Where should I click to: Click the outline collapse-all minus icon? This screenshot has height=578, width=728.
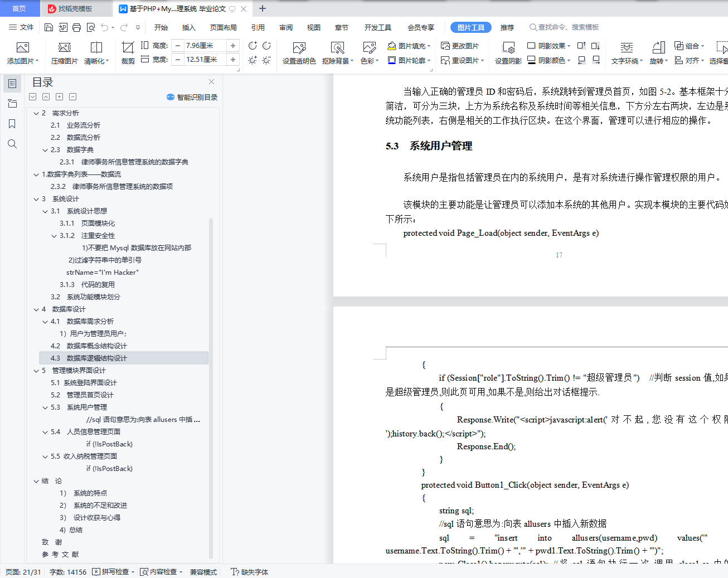click(73, 97)
